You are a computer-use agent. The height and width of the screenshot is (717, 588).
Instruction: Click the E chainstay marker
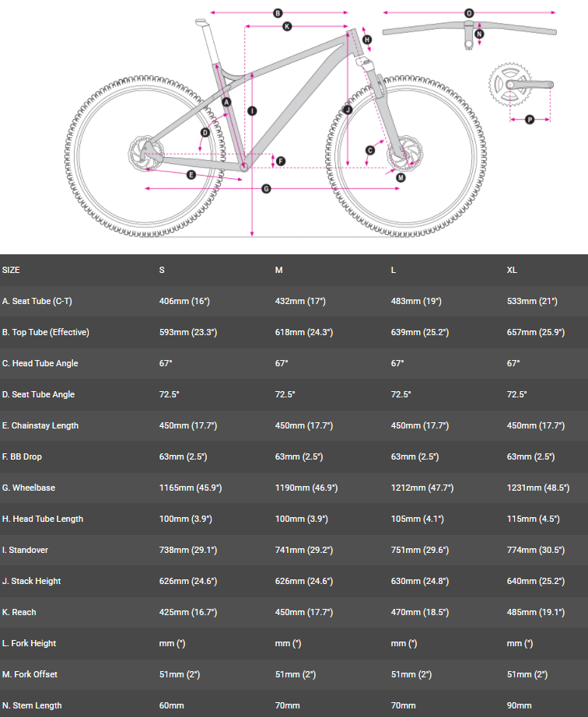coord(191,175)
